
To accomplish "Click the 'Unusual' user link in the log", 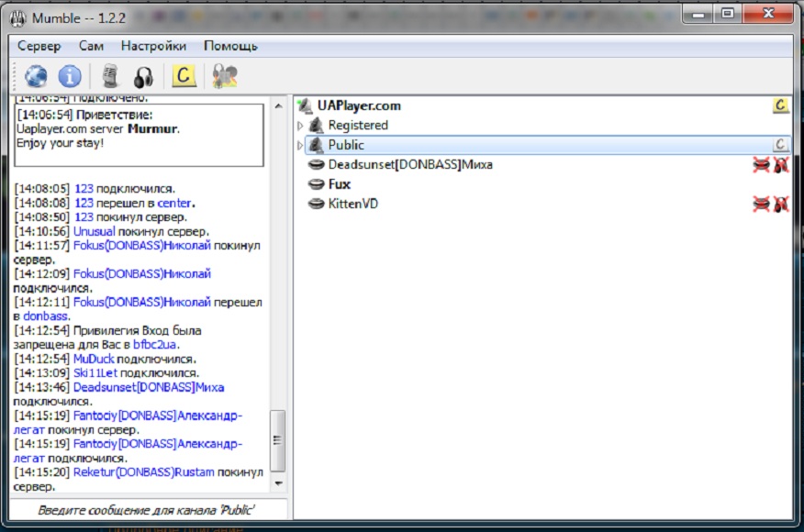I will click(95, 231).
